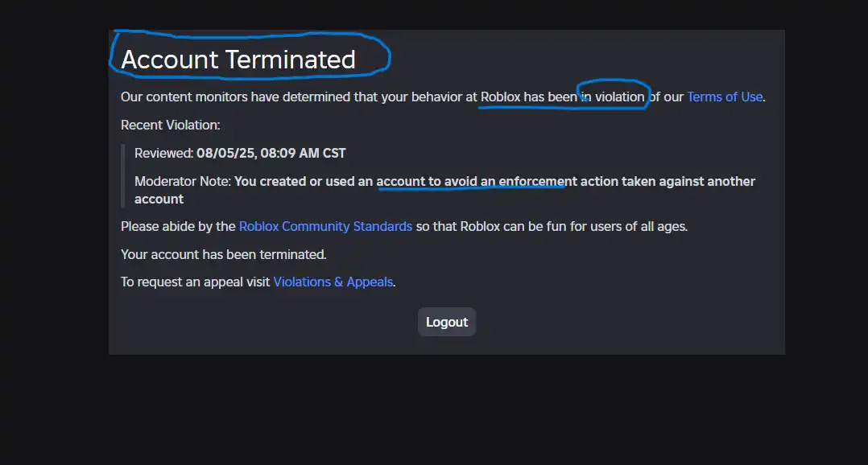Click the 08:09 AM CST time text

click(303, 153)
